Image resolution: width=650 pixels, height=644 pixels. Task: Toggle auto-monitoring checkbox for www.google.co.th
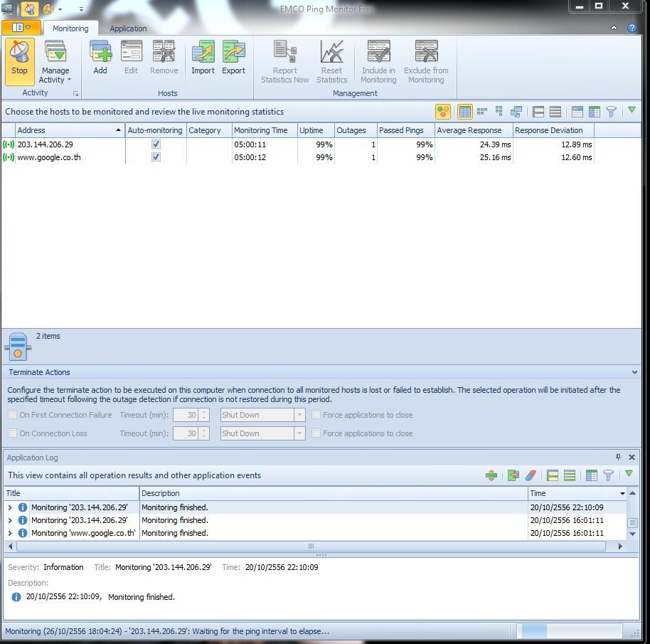[156, 157]
